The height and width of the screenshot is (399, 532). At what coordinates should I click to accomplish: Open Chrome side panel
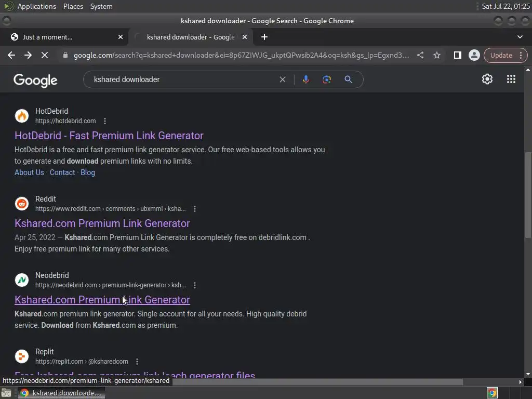457,55
